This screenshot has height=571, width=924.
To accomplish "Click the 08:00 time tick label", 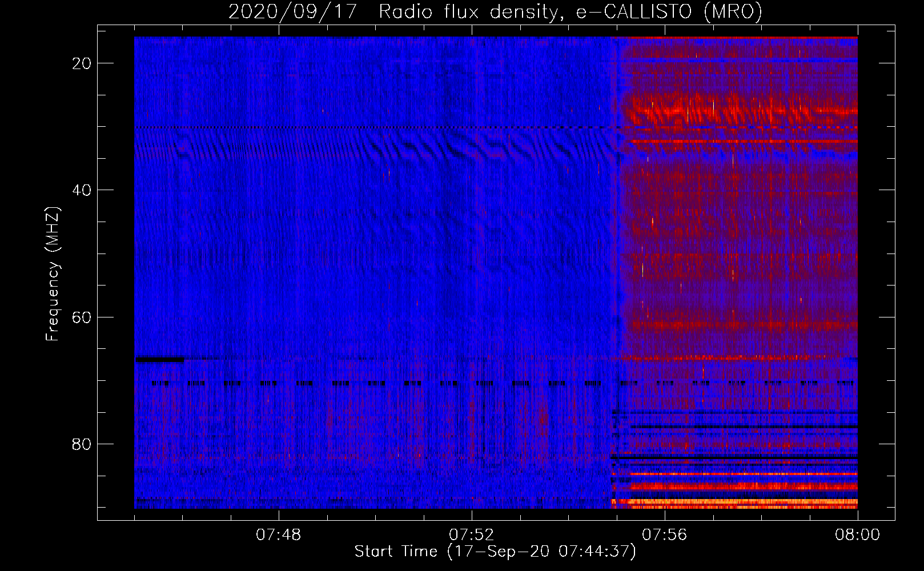I will pyautogui.click(x=858, y=535).
